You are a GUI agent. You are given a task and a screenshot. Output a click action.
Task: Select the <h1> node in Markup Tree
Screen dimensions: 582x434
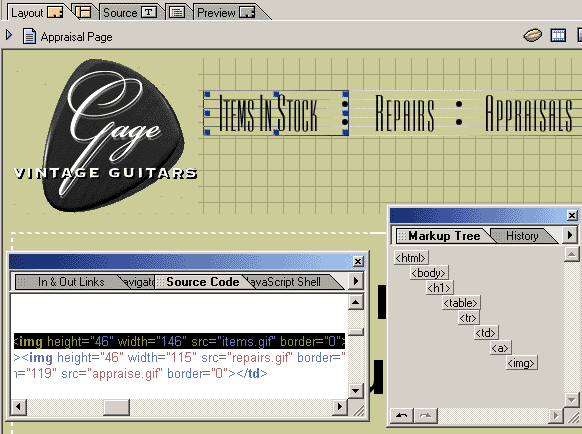[x=439, y=288]
